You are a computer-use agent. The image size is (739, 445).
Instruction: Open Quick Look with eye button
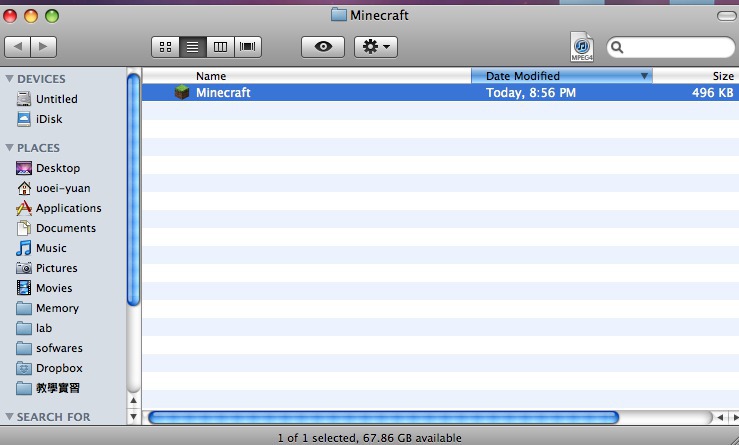(x=323, y=47)
